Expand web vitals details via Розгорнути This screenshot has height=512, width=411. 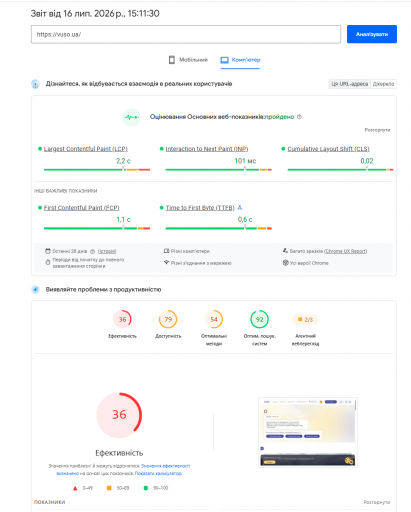(x=377, y=130)
